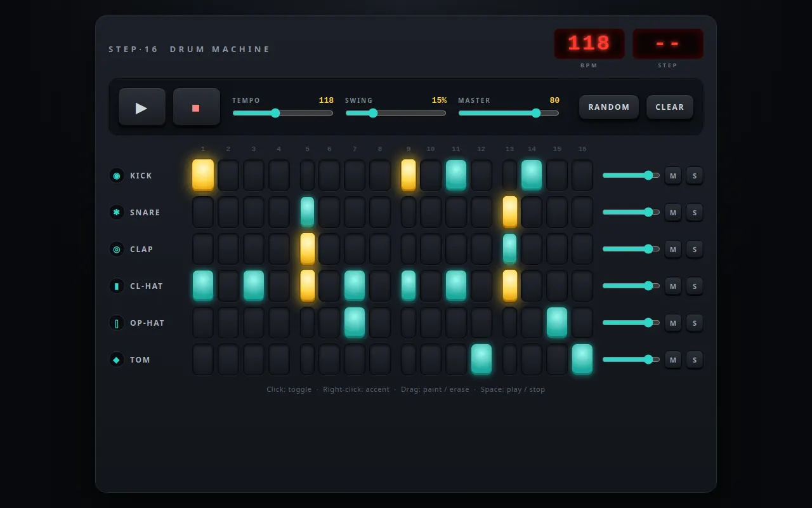This screenshot has width=812, height=508.
Task: Toggle OP-HAT step 7 pad
Action: point(355,323)
